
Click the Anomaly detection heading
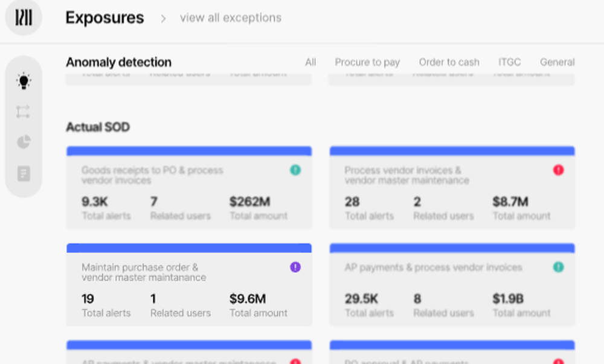[x=118, y=62]
